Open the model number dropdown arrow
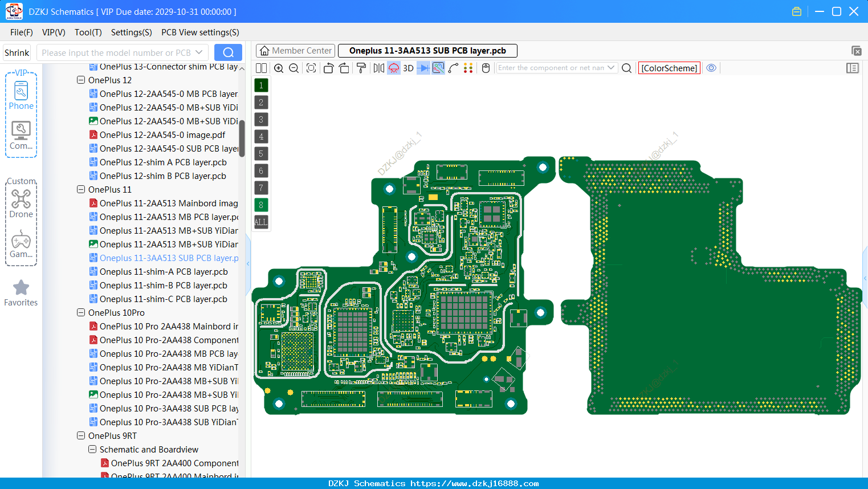The height and width of the screenshot is (489, 868). (x=199, y=52)
